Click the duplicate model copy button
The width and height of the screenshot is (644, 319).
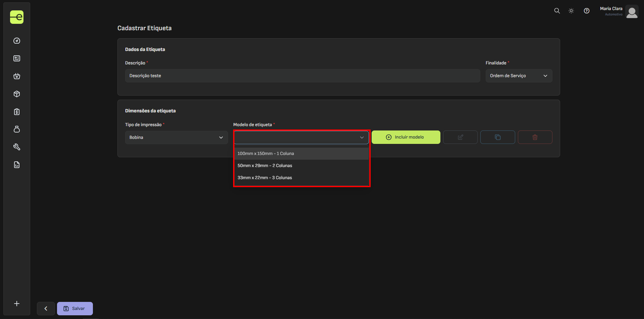(x=498, y=137)
